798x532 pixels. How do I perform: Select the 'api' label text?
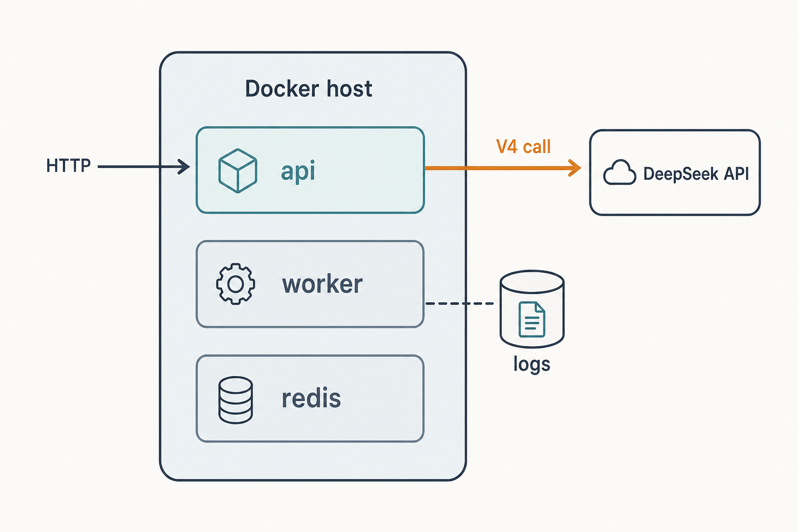(x=298, y=171)
